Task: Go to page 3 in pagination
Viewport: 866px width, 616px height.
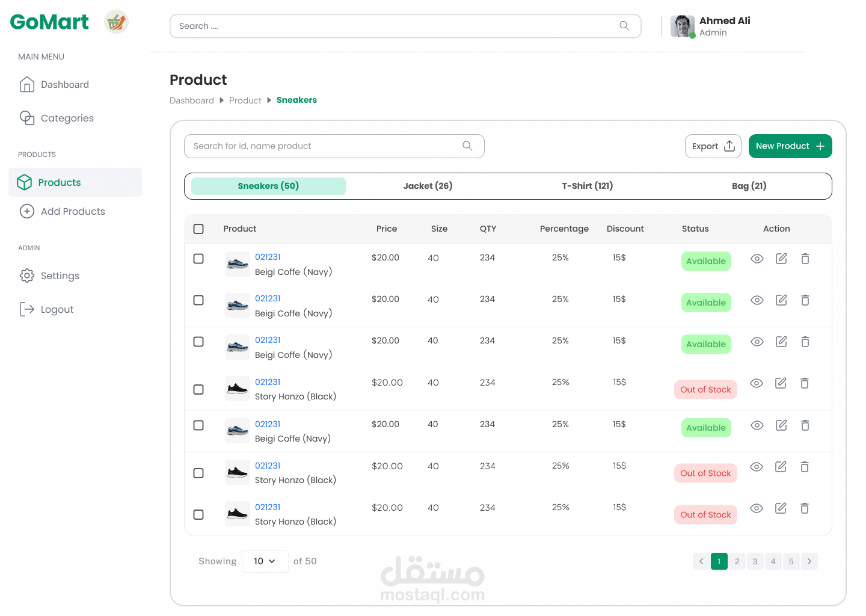Action: click(x=755, y=561)
